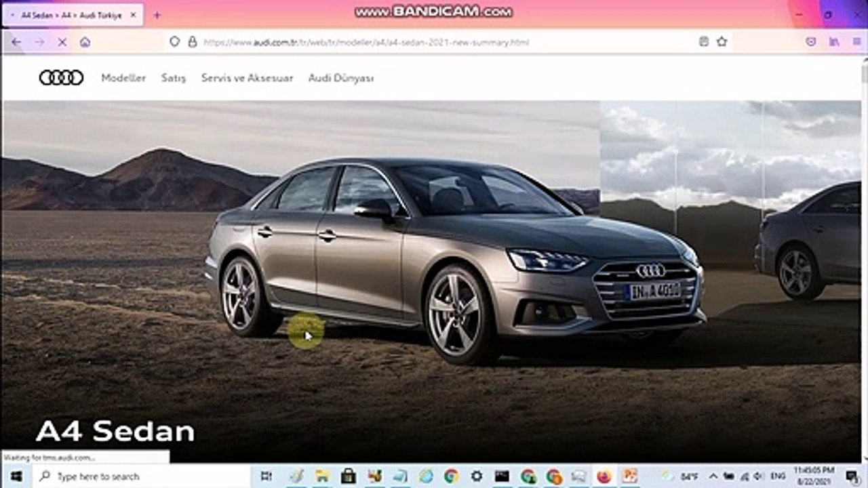Go back to the previous page
This screenshot has height=488, width=868.
pos(16,42)
